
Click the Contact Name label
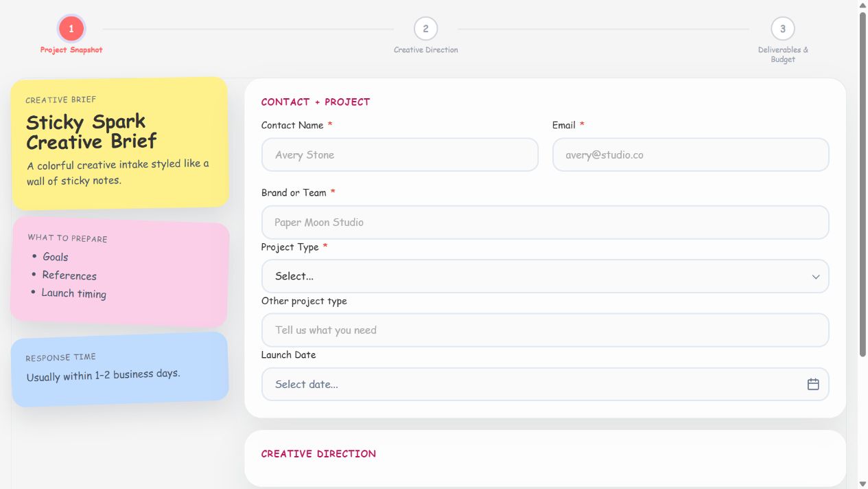(292, 125)
